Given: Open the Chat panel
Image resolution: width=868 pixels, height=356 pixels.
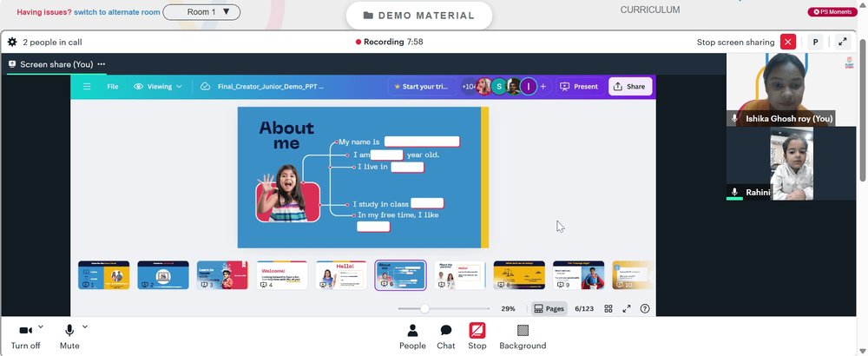Looking at the screenshot, I should click(x=445, y=337).
